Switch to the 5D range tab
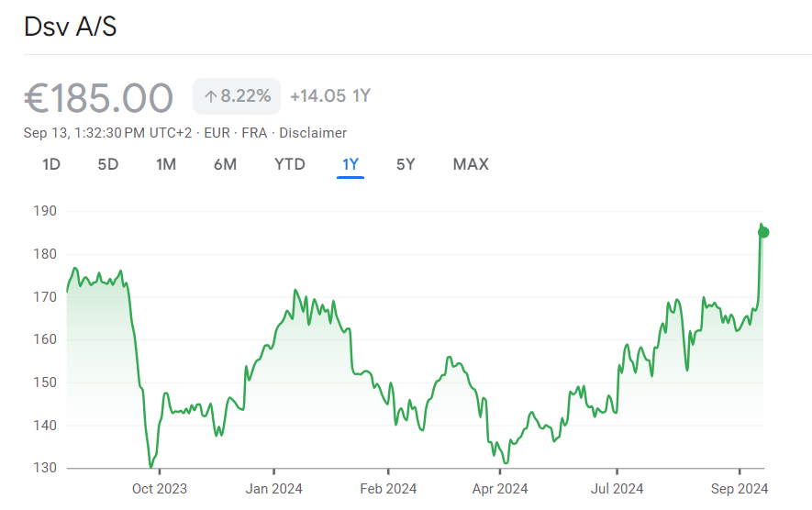This screenshot has width=812, height=510. point(108,165)
